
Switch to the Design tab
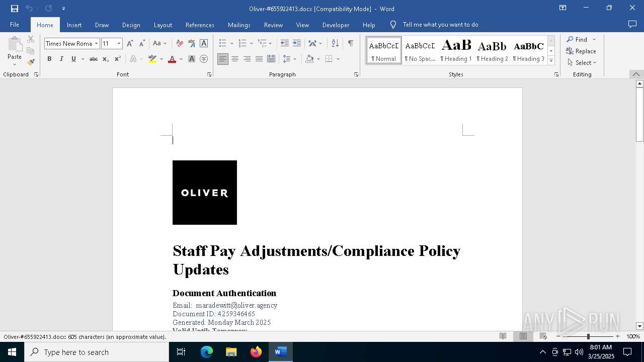(x=131, y=25)
